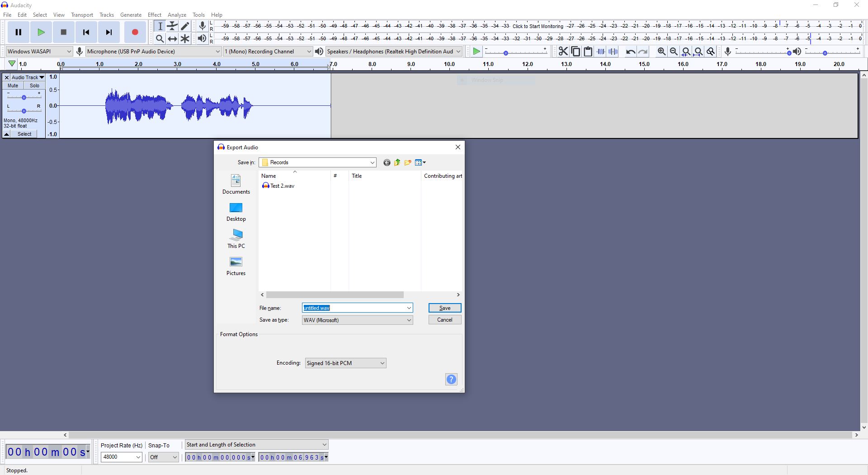Click the green Play transport button
868x475 pixels.
tap(41, 32)
